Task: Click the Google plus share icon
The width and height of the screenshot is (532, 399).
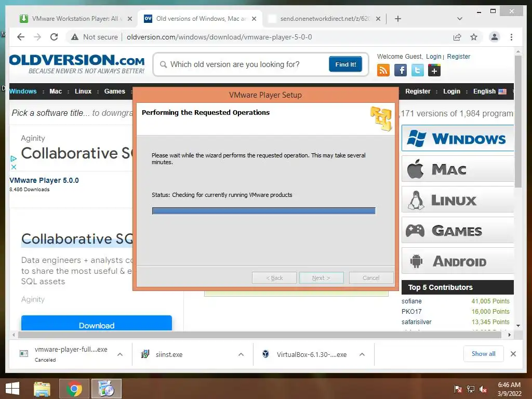Action: [434, 70]
